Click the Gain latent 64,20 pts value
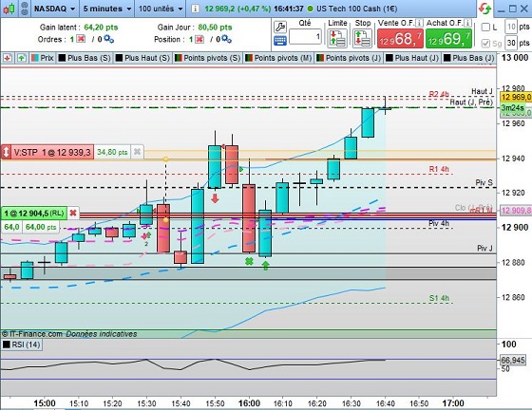The height and width of the screenshot is (410, 532). point(101,28)
